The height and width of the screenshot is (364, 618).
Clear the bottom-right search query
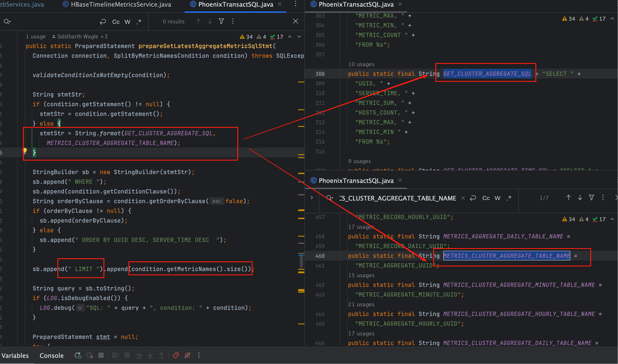click(463, 198)
